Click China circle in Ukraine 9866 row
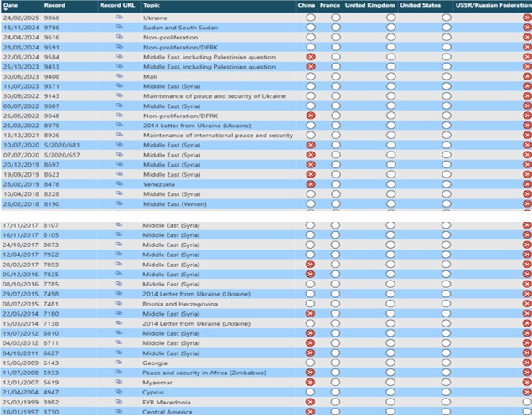Screen dimensions: 532x417 pos(311,18)
